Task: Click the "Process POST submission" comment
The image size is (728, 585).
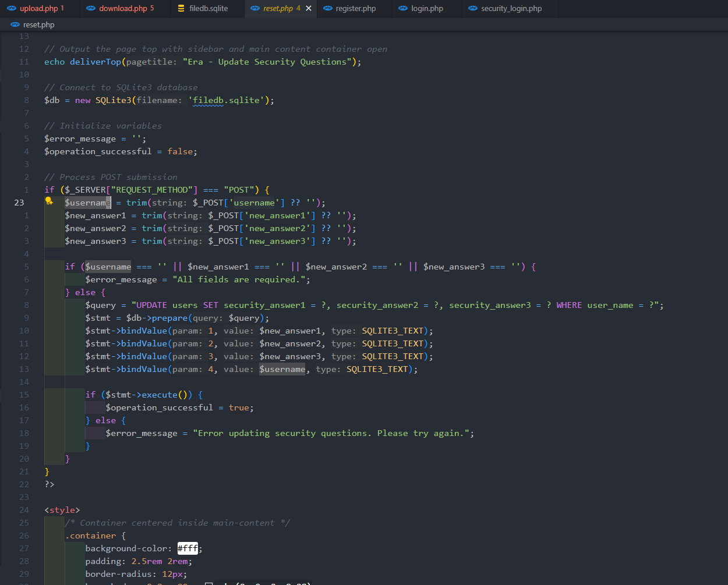Action: click(111, 177)
